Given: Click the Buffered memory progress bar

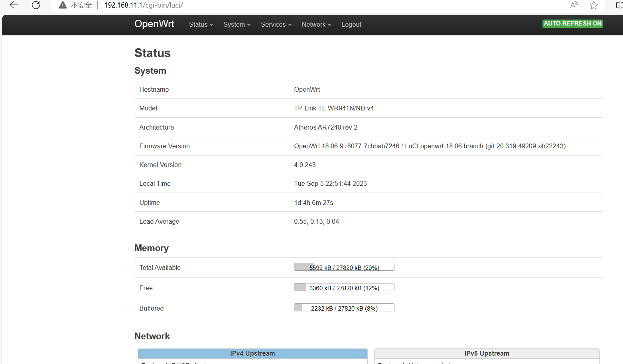Looking at the screenshot, I should [344, 307].
